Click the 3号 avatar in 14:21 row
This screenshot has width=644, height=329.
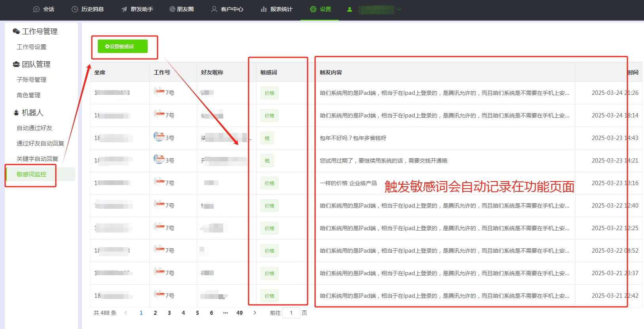(x=159, y=160)
